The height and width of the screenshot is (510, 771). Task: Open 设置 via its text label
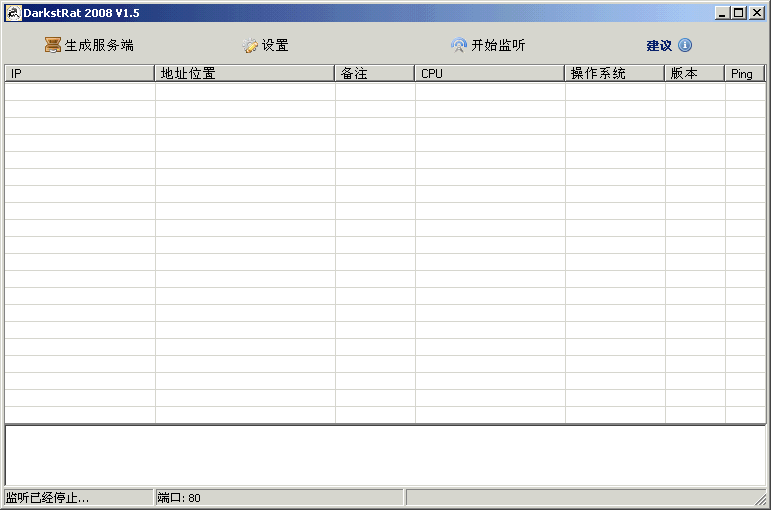(275, 46)
